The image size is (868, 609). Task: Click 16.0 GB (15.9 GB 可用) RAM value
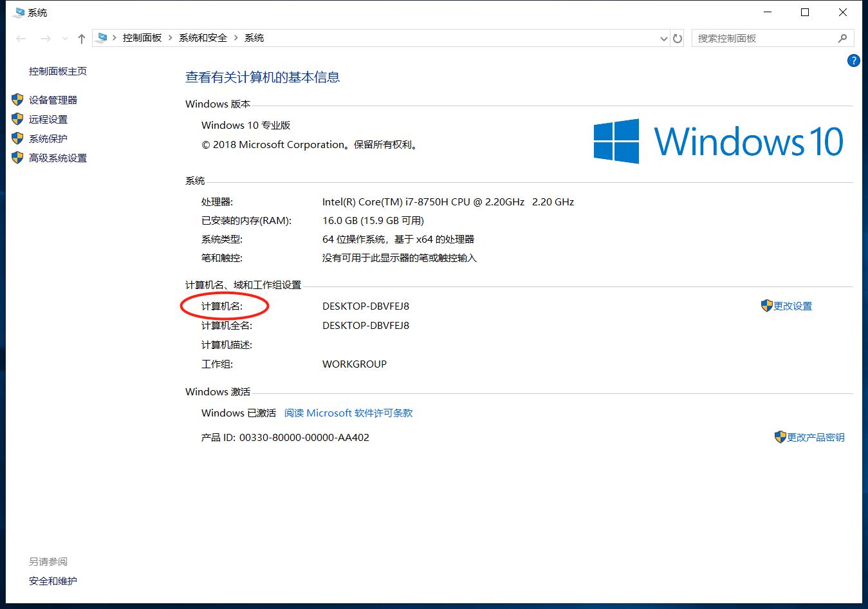point(373,221)
